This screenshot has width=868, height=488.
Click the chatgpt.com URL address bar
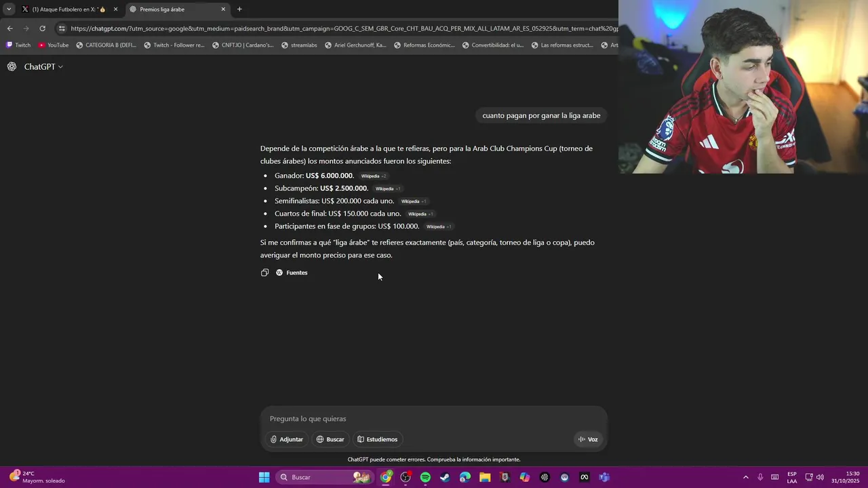[344, 28]
